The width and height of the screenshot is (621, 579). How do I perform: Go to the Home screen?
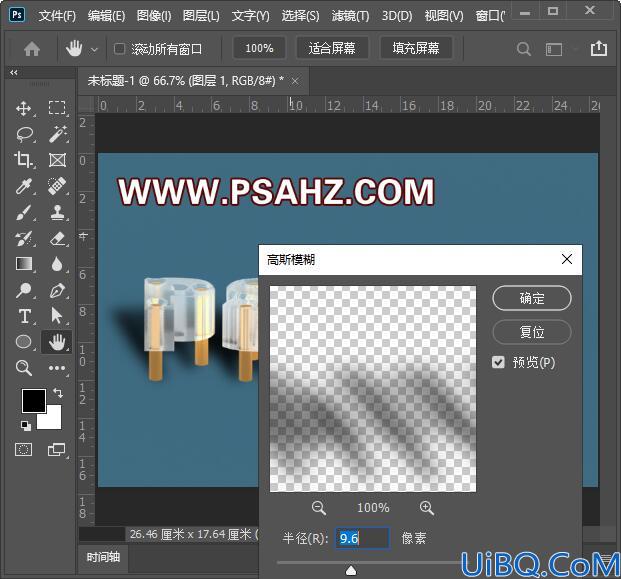pos(32,49)
